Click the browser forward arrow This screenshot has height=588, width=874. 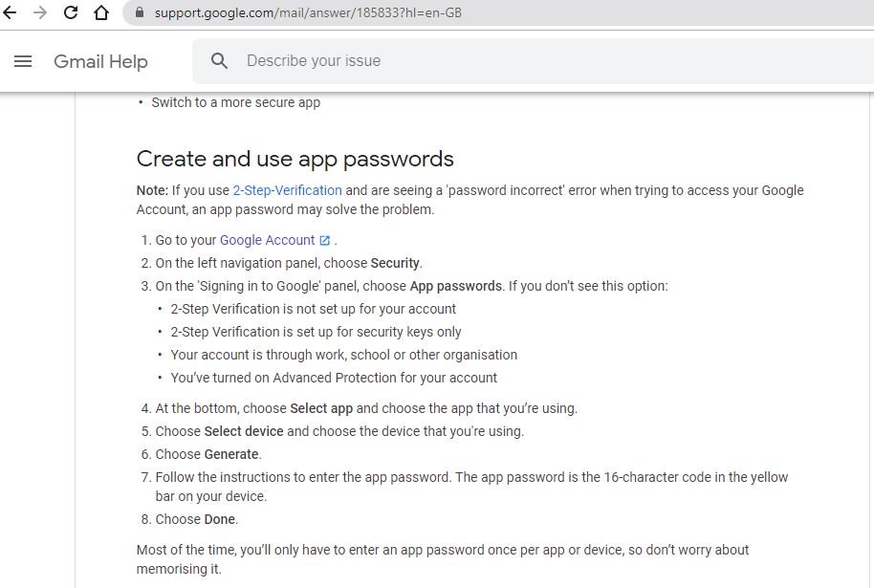pyautogui.click(x=40, y=13)
